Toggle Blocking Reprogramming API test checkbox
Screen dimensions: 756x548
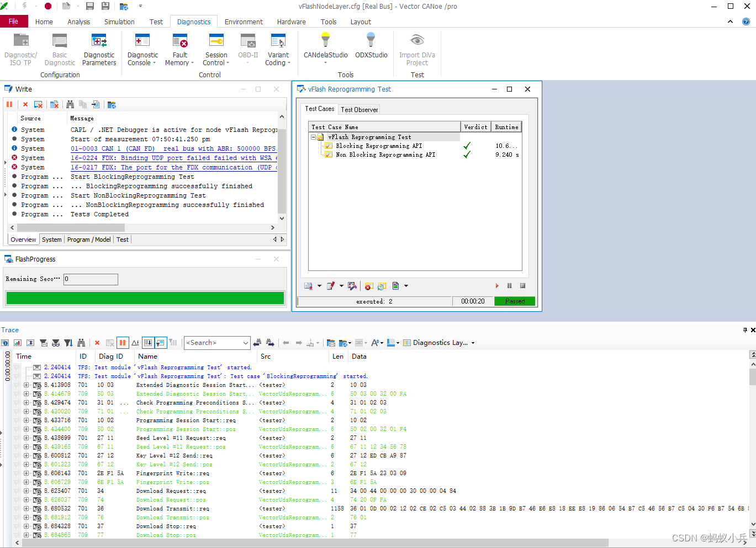click(x=329, y=146)
